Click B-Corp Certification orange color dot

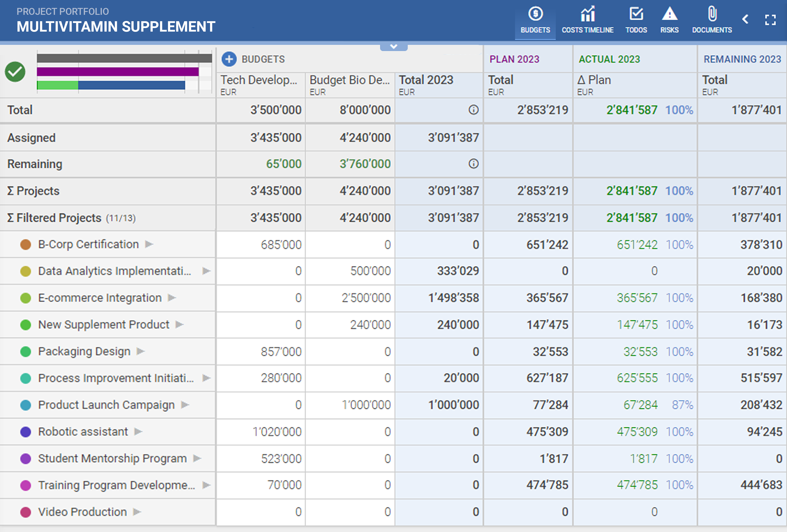coord(26,244)
